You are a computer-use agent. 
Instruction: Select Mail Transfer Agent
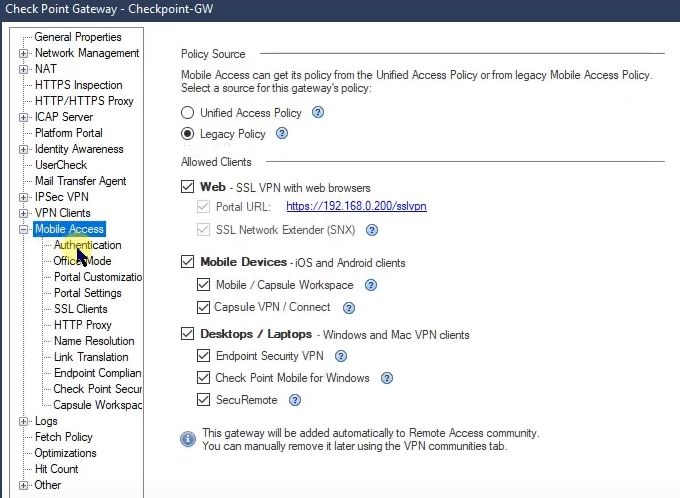[81, 181]
